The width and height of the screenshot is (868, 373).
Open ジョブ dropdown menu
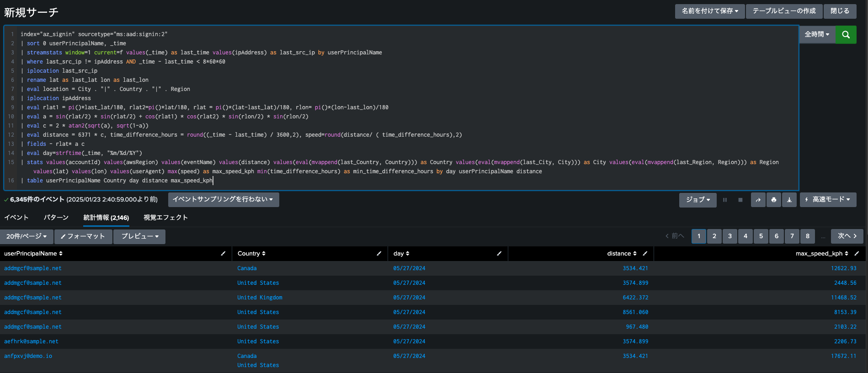pyautogui.click(x=698, y=200)
